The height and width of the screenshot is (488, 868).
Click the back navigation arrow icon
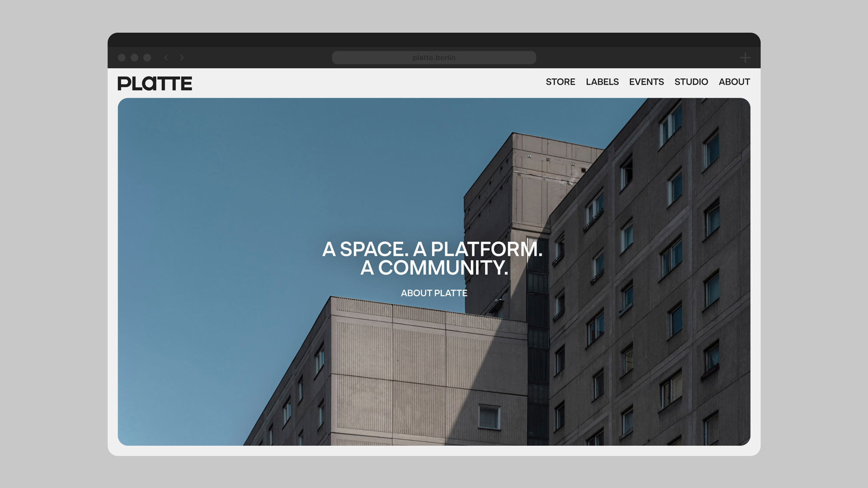(x=166, y=57)
